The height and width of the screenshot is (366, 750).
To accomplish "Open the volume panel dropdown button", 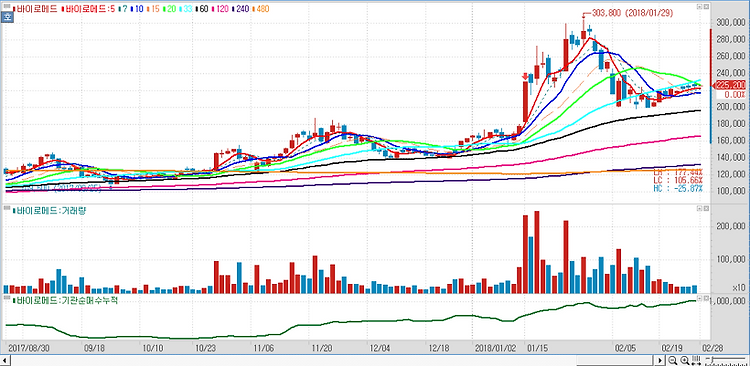I will tap(699, 209).
